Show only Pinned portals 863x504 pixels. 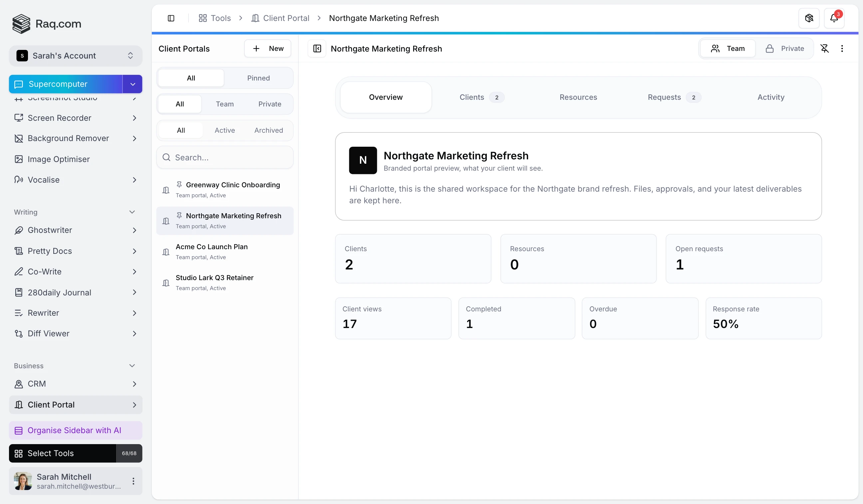coord(258,78)
